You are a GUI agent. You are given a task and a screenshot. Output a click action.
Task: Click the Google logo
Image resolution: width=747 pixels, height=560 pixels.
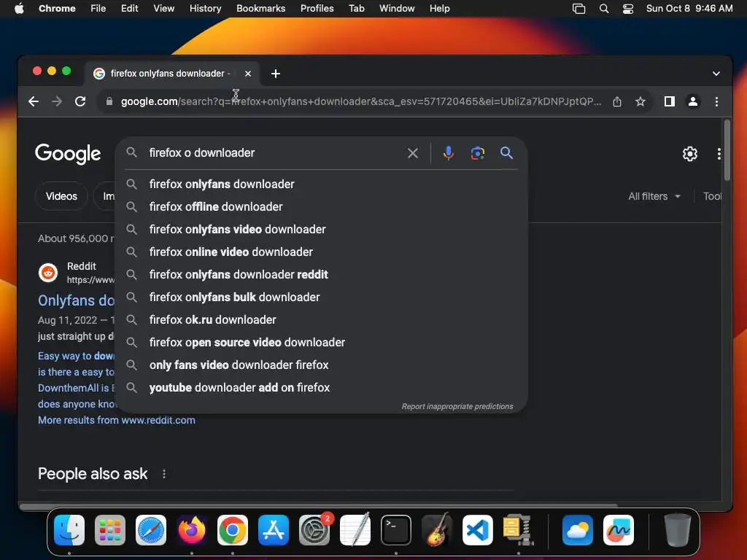68,153
